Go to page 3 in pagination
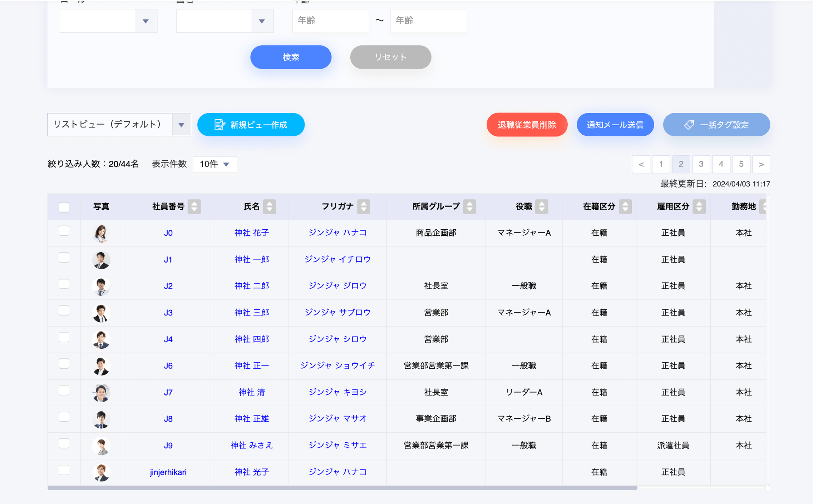Image resolution: width=813 pixels, height=504 pixels. (x=701, y=164)
